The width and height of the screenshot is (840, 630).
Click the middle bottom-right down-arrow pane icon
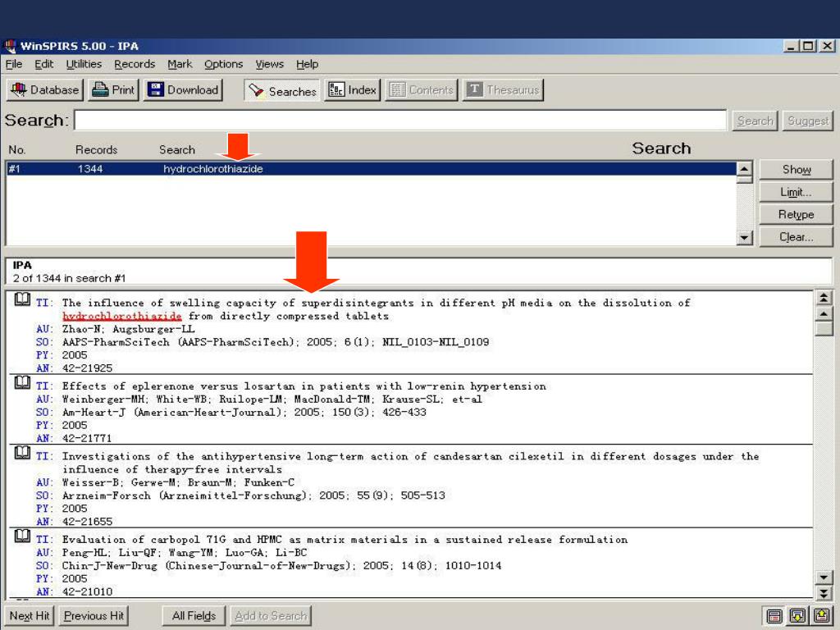coord(797,617)
